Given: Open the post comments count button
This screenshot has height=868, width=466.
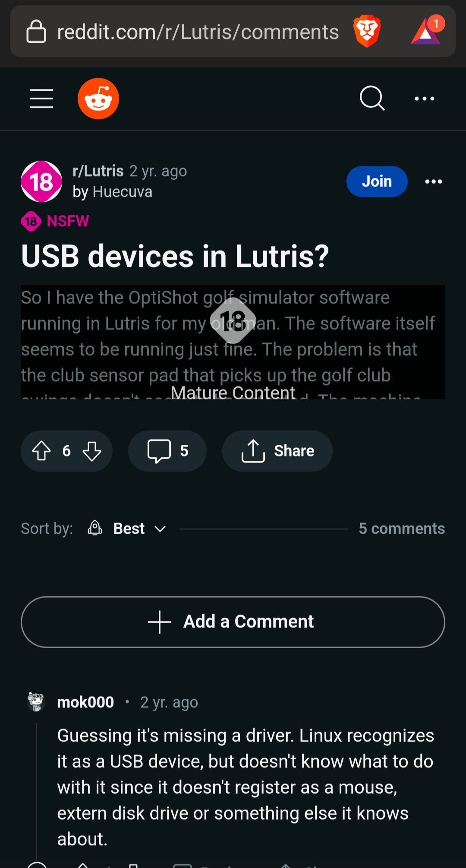Looking at the screenshot, I should click(167, 451).
